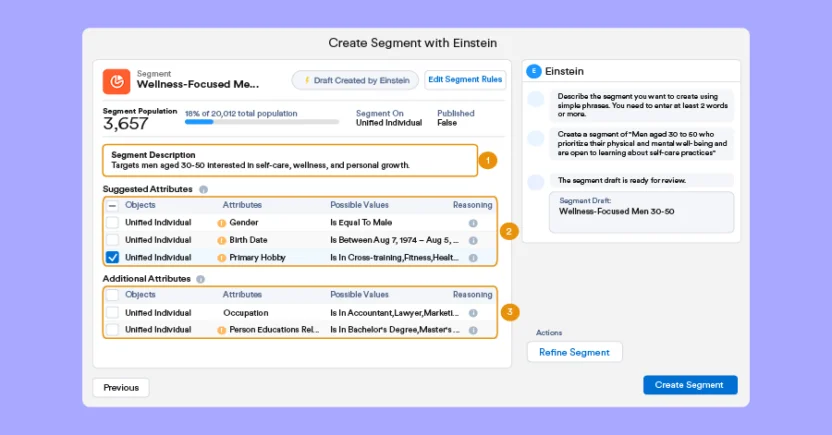
Task: Click the Create Segment button
Action: click(690, 385)
